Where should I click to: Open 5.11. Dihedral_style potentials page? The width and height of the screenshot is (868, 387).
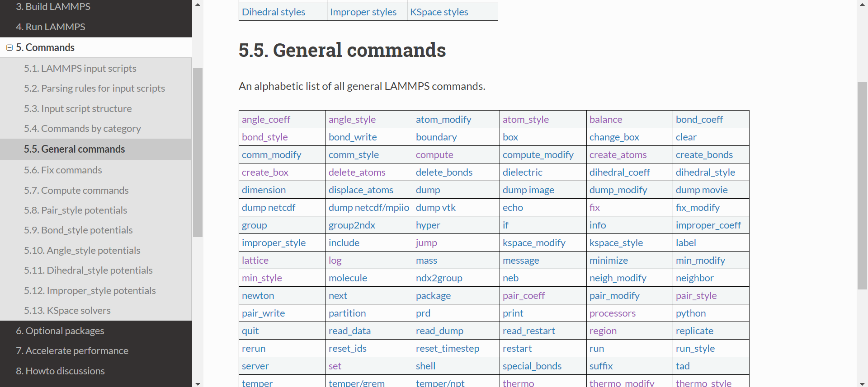click(x=88, y=270)
